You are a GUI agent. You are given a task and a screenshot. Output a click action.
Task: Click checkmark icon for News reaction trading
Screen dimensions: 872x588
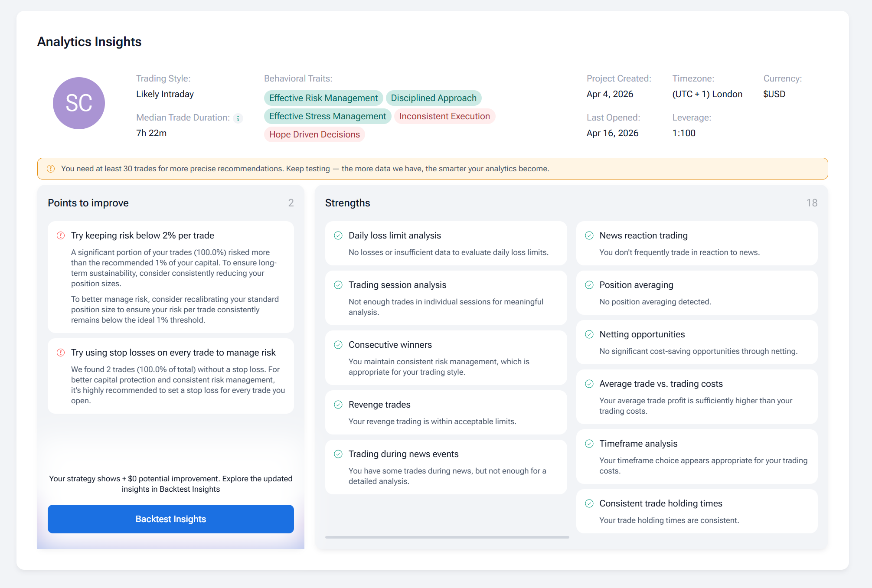coord(589,235)
